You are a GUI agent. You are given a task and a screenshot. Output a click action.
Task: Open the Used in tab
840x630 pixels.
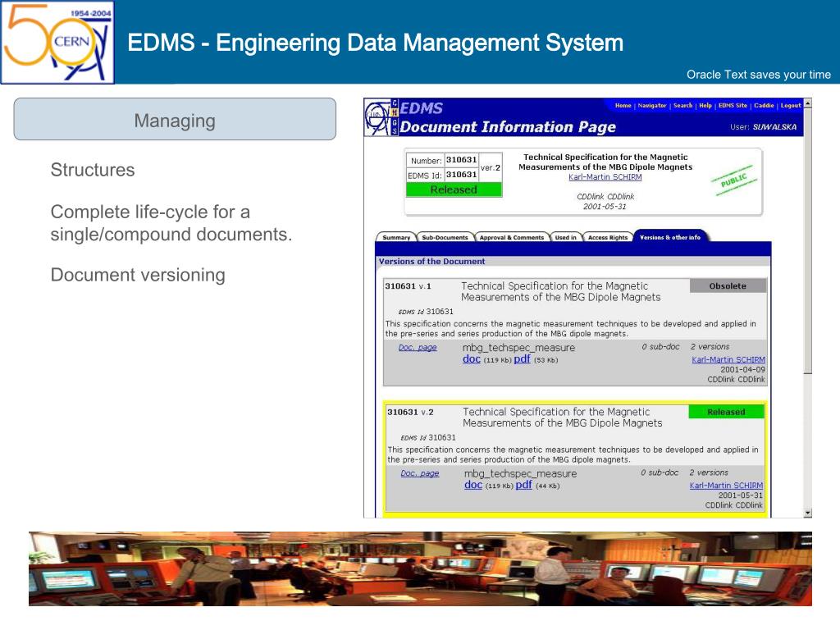tap(566, 237)
